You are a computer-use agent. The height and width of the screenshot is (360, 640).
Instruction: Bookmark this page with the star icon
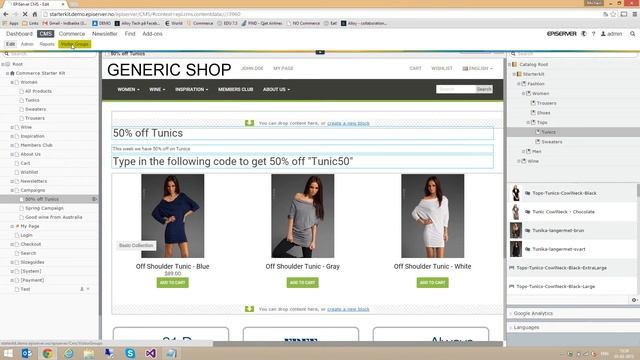click(613, 14)
